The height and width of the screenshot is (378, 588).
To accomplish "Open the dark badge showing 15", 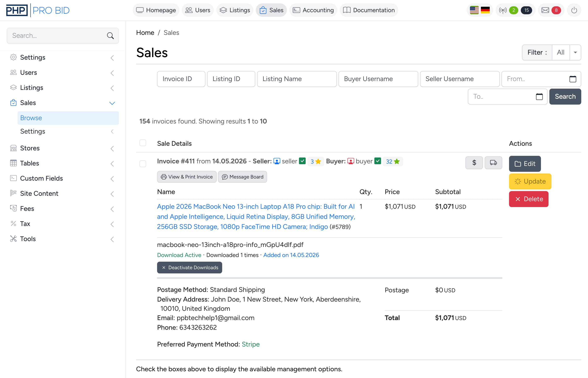I will 526,10.
